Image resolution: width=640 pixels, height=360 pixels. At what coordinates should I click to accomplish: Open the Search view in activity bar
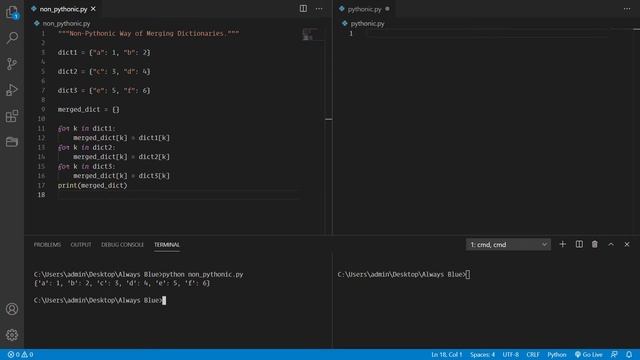click(x=12, y=38)
